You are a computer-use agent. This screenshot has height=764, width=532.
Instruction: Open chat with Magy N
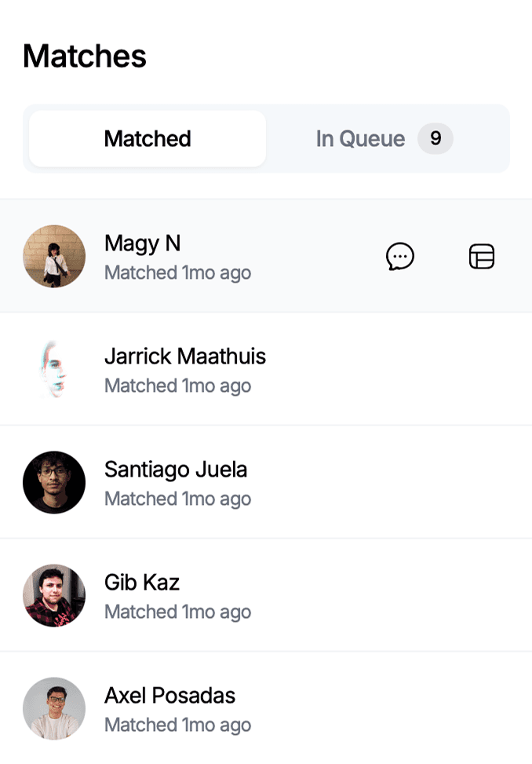(x=400, y=256)
